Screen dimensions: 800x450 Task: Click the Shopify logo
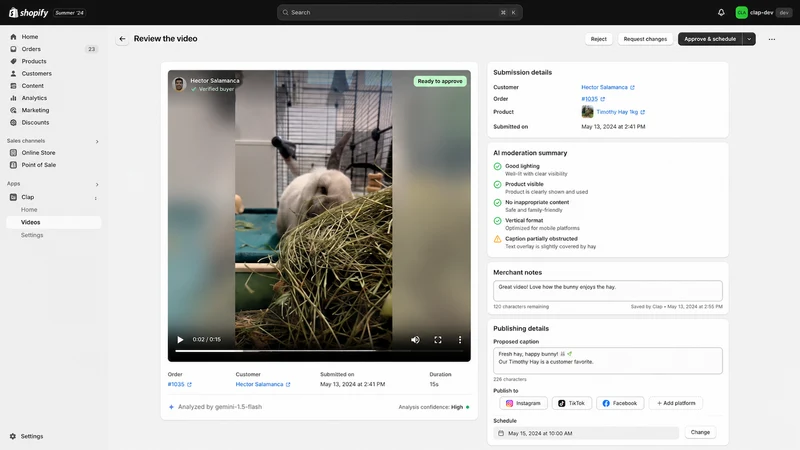click(29, 13)
